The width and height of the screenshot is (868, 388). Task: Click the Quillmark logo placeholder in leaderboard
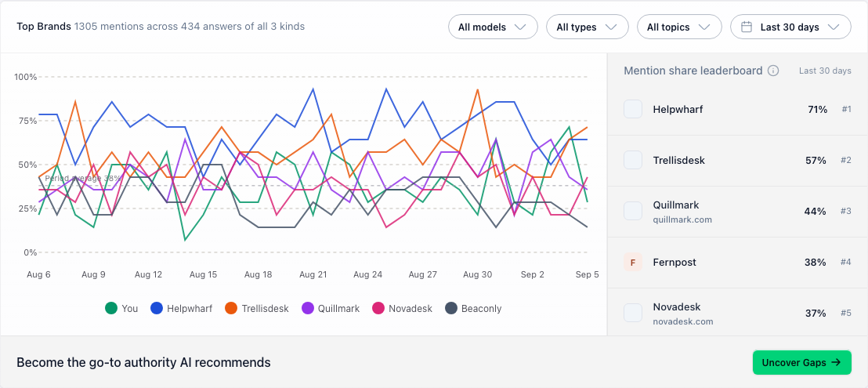click(x=633, y=212)
